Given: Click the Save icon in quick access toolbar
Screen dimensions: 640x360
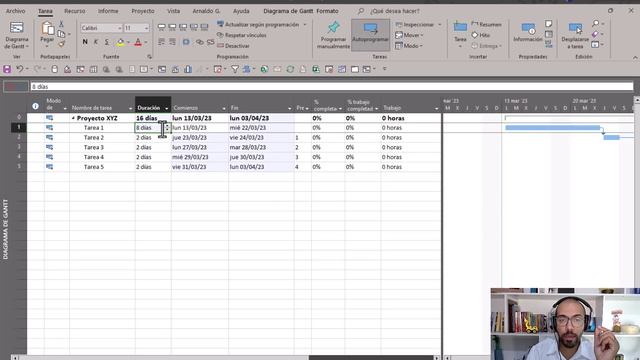Looking at the screenshot, I should tap(7, 69).
